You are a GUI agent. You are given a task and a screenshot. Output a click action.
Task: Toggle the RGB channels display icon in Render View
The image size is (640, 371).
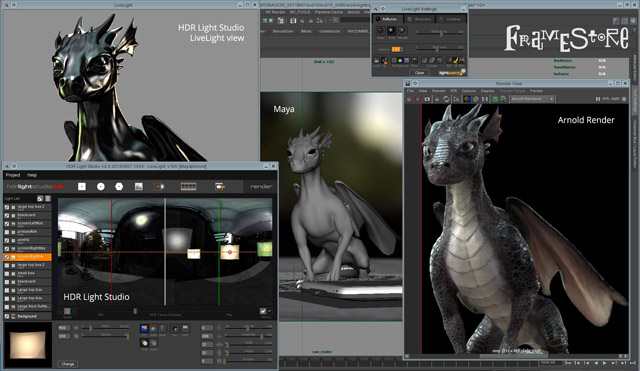(x=466, y=99)
